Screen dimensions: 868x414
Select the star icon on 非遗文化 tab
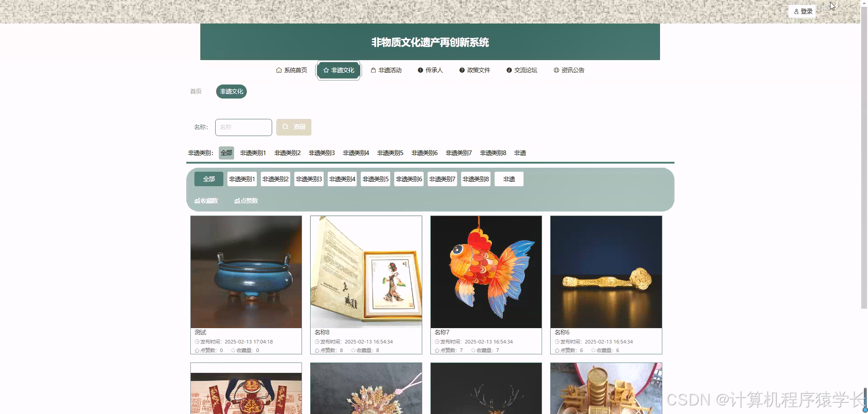tap(325, 70)
